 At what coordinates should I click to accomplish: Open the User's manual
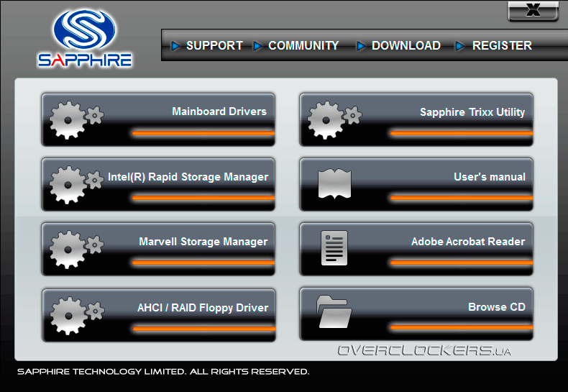[x=416, y=184]
